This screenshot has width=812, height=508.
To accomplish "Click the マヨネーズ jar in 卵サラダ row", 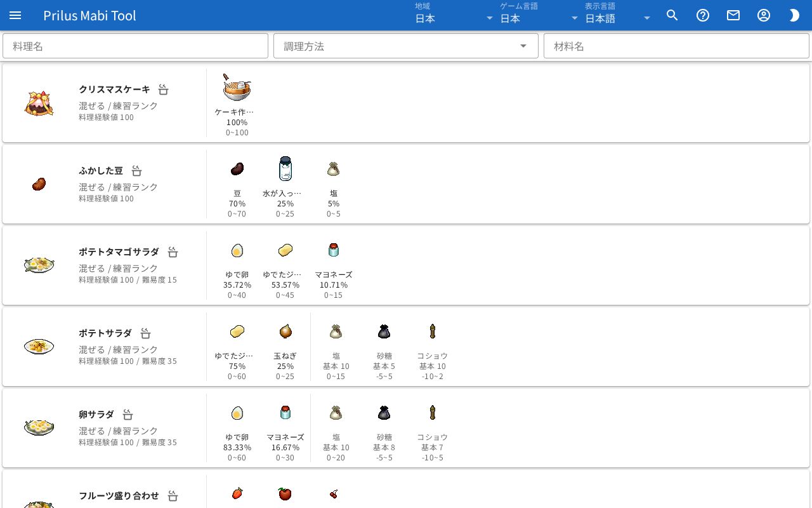I will [x=285, y=413].
